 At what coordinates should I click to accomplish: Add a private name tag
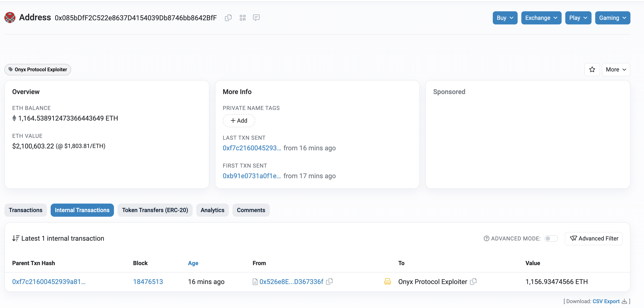click(239, 120)
